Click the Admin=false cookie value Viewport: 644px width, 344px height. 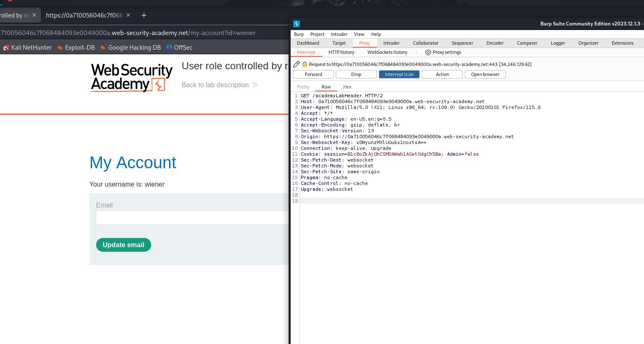(x=463, y=154)
